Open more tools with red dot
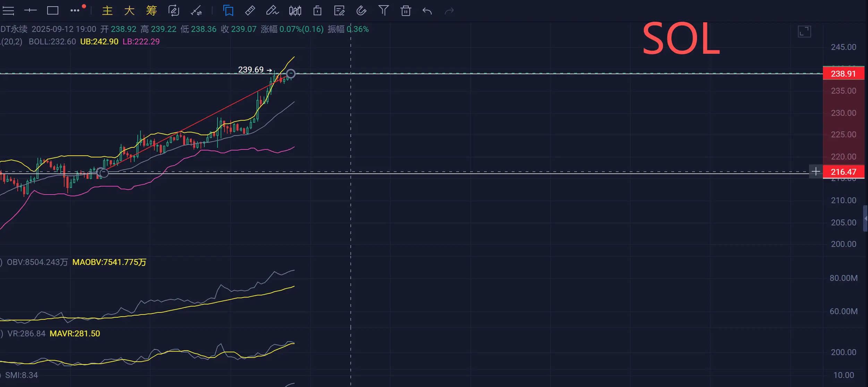This screenshot has width=868, height=387. (77, 10)
